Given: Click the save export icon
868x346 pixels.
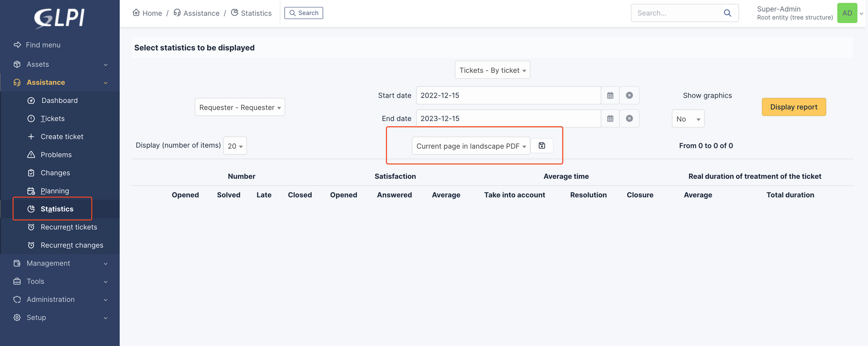Looking at the screenshot, I should tap(542, 146).
